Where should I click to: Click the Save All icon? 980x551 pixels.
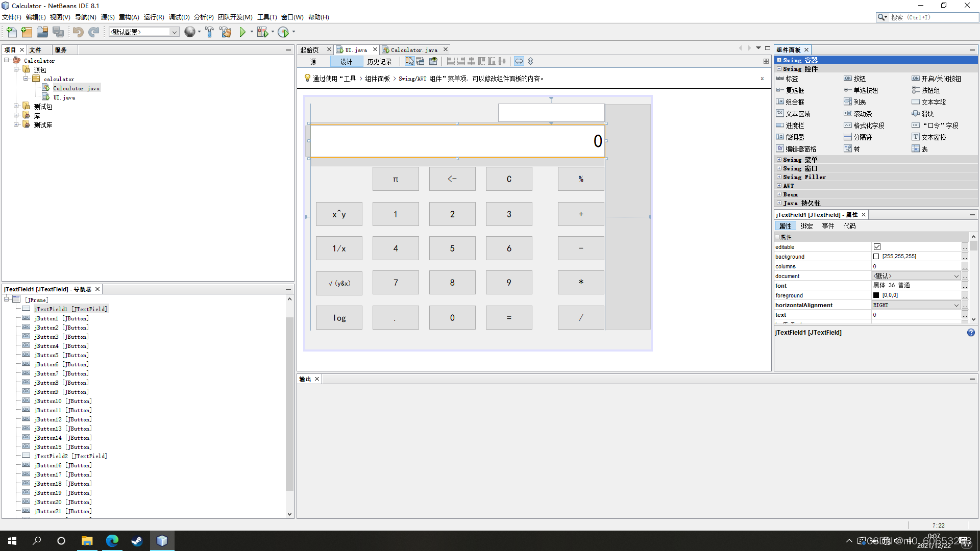tap(58, 32)
